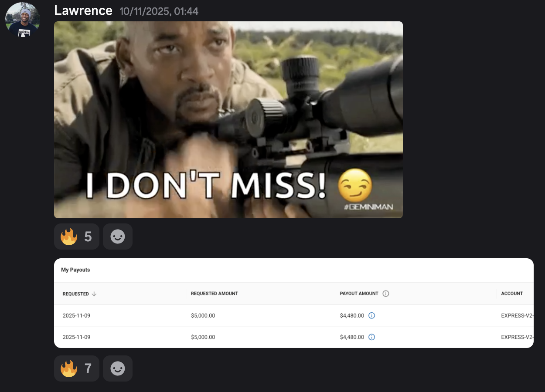The height and width of the screenshot is (392, 545).
Task: Click info icon in first payout row
Action: pos(372,316)
